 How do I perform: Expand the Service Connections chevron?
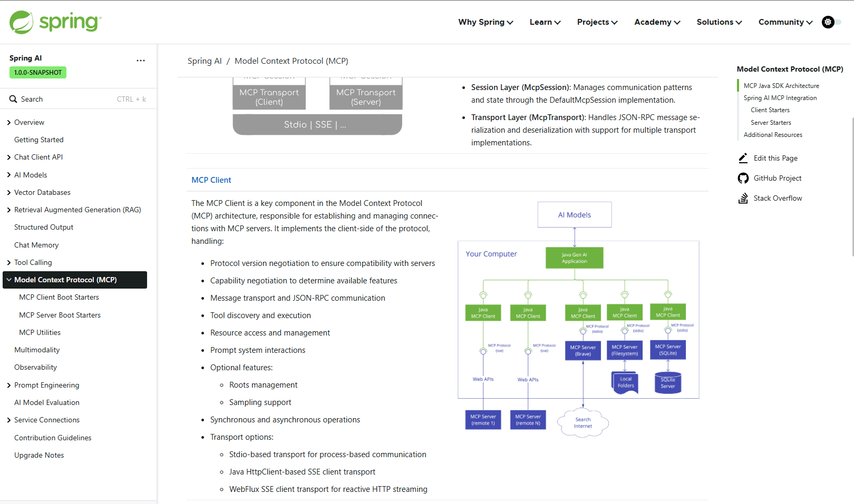coord(9,420)
